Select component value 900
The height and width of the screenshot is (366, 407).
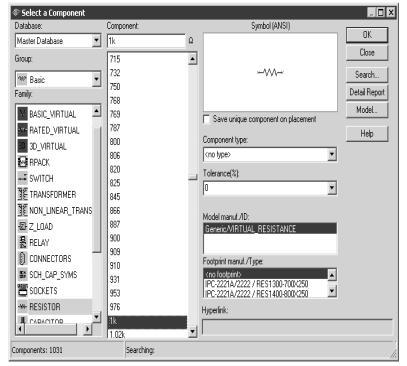click(x=115, y=238)
